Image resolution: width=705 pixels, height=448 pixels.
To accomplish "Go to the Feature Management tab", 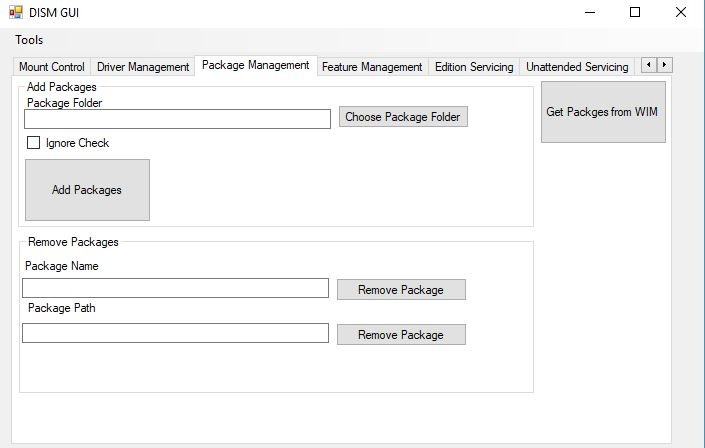I will [x=372, y=67].
